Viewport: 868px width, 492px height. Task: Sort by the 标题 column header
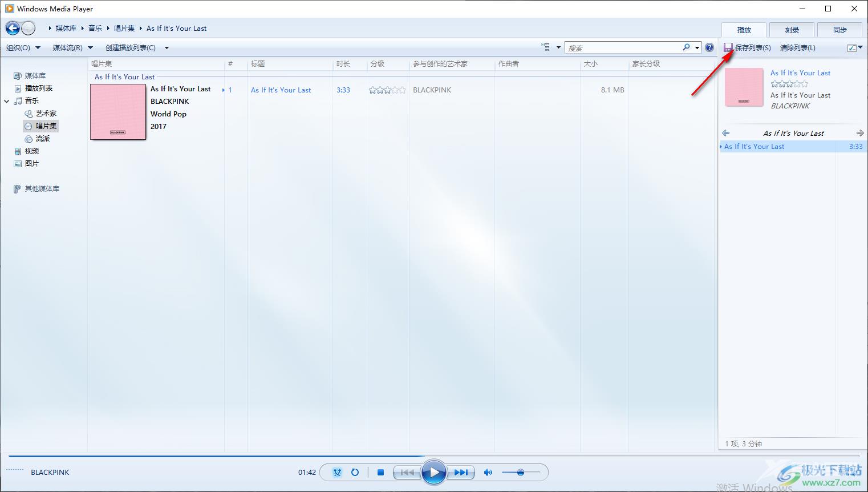click(290, 64)
